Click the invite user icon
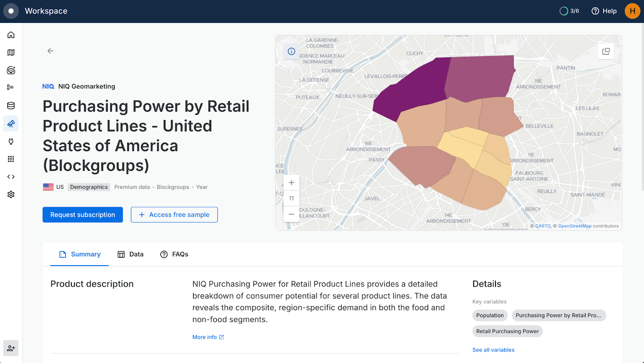The width and height of the screenshot is (644, 363). point(11,348)
